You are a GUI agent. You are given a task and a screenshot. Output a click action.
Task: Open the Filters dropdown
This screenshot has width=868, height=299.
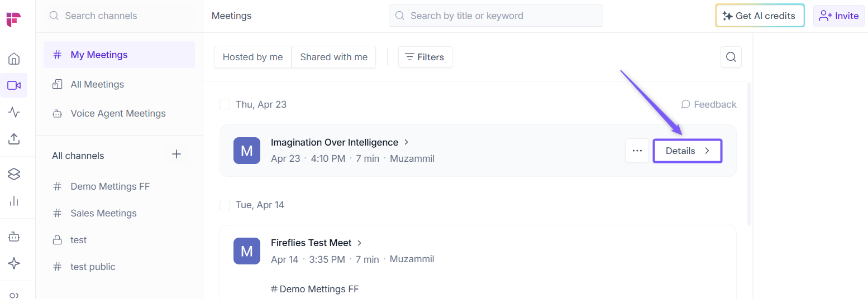(x=425, y=57)
